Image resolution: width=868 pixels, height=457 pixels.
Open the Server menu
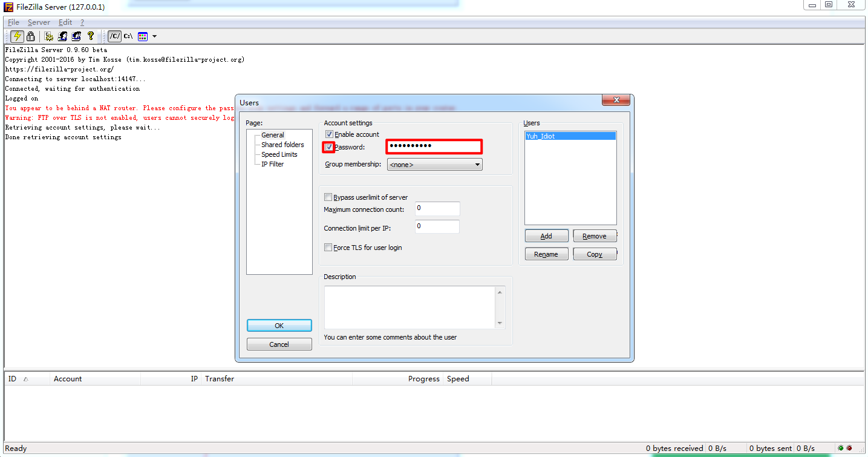(x=39, y=22)
